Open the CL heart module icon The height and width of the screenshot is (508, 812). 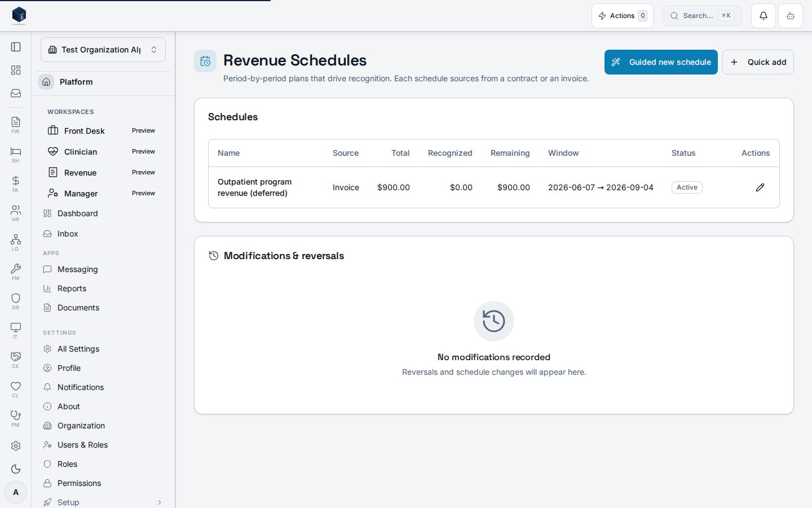[x=16, y=389]
